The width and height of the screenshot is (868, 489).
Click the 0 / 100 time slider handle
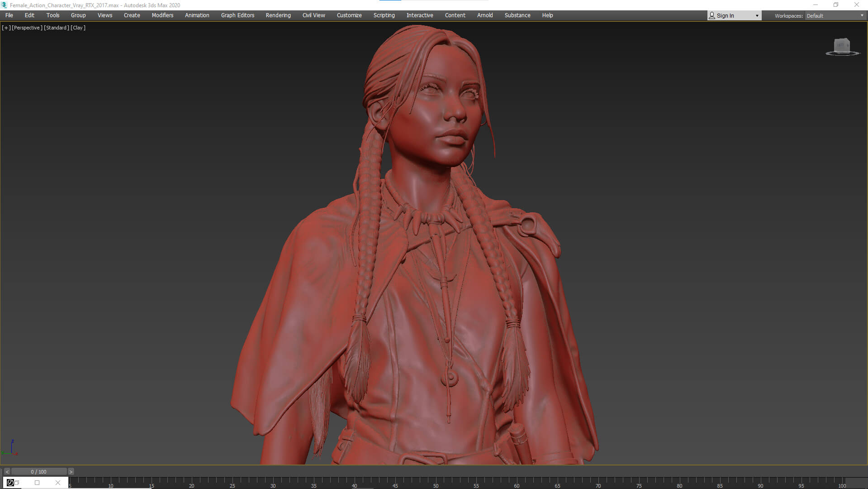(x=39, y=472)
